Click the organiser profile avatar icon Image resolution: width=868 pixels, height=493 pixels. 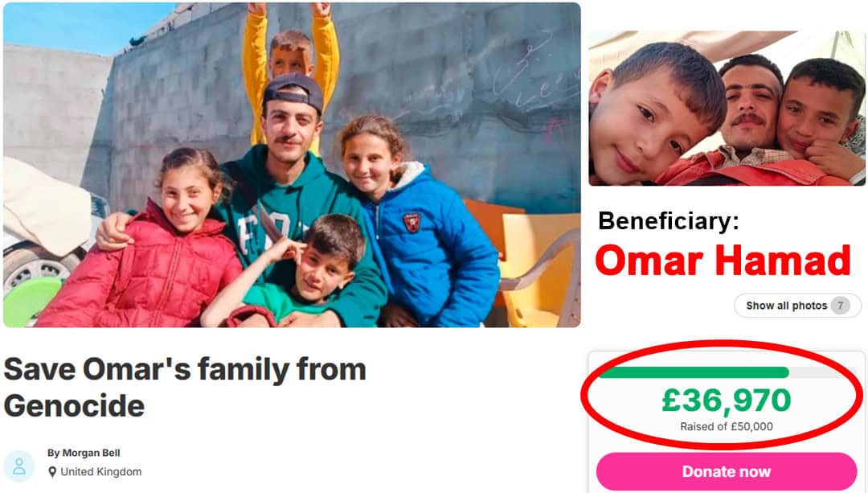click(x=19, y=466)
